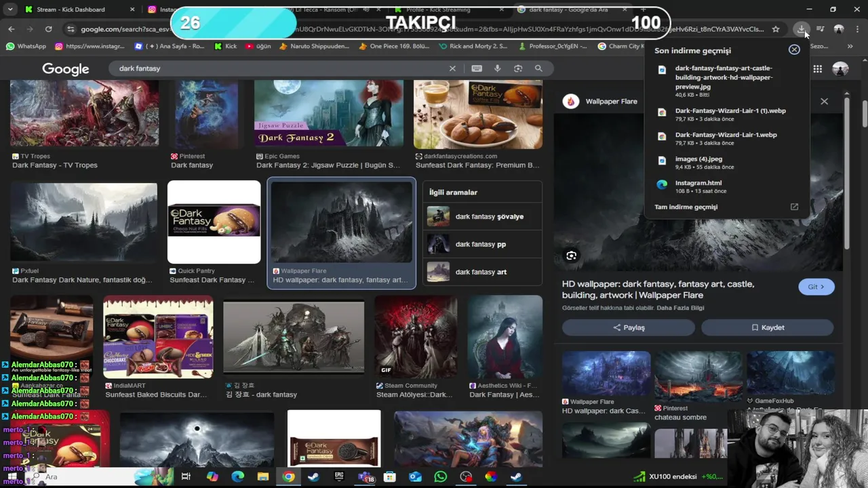Close the Stream - Kick Dashboard tab
This screenshot has width=868, height=488.
click(x=132, y=9)
